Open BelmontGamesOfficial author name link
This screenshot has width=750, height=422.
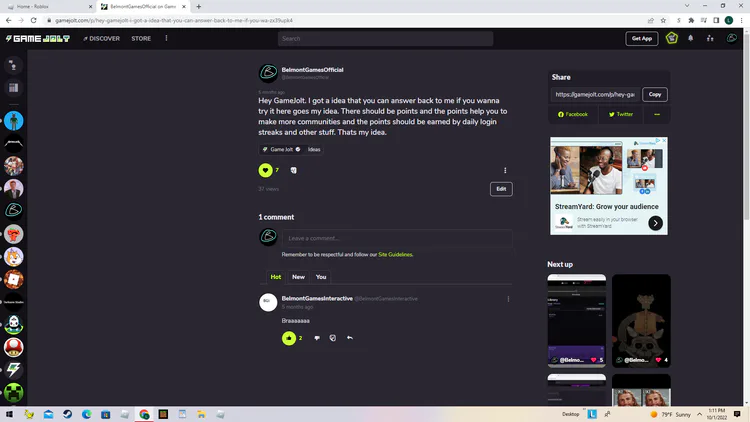click(312, 69)
